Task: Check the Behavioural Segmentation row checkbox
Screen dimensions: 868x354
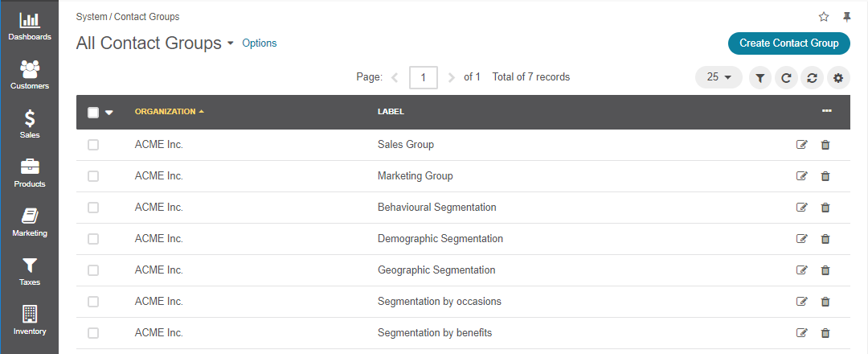Action: pos(93,208)
